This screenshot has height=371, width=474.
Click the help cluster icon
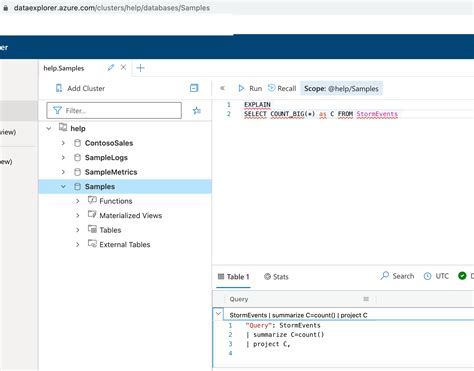click(x=63, y=127)
